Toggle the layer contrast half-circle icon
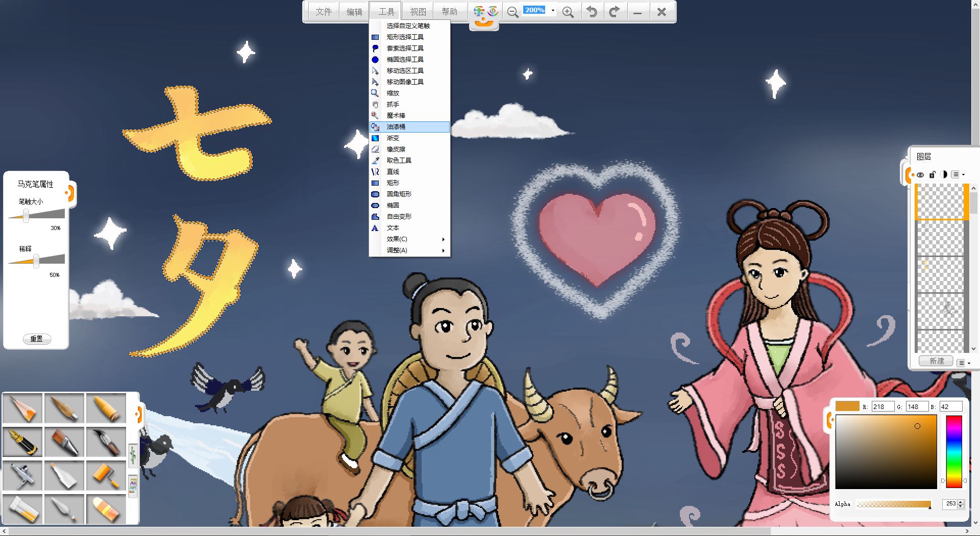980x536 pixels. point(944,175)
